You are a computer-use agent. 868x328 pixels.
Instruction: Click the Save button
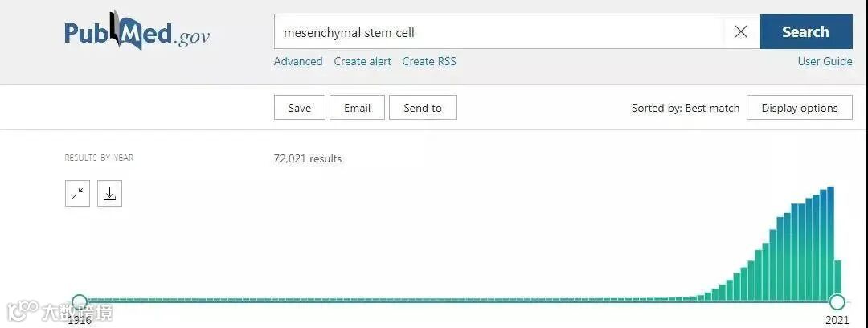299,108
